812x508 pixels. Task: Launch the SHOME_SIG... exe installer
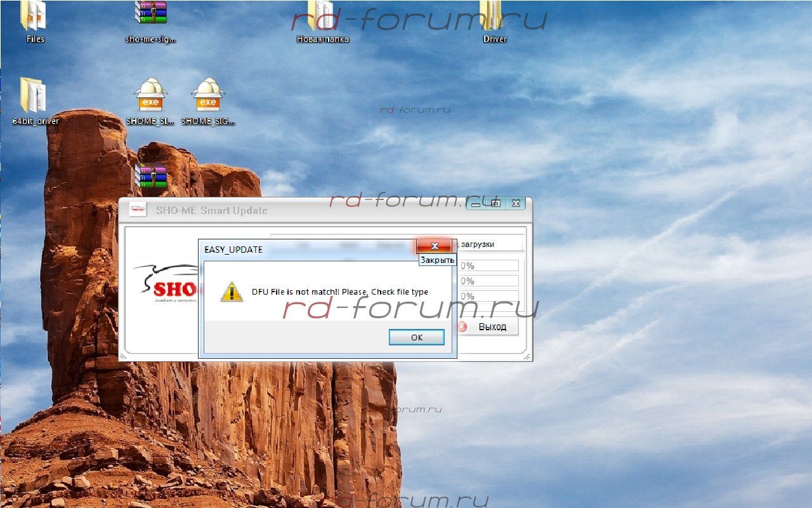[208, 98]
